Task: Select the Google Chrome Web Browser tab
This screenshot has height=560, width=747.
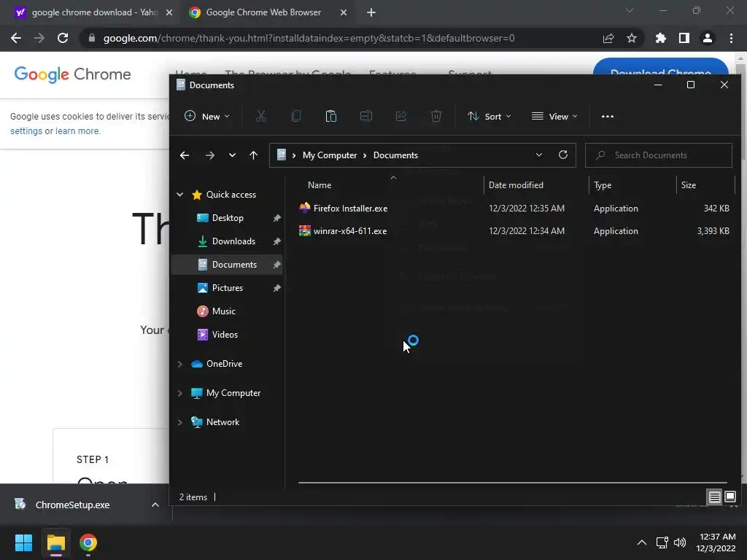Action: point(263,12)
